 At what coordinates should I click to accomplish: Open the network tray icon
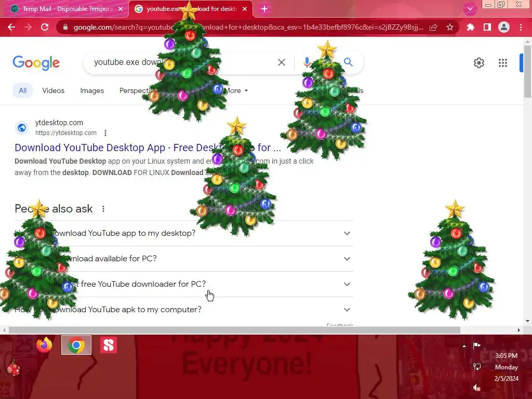point(477,367)
